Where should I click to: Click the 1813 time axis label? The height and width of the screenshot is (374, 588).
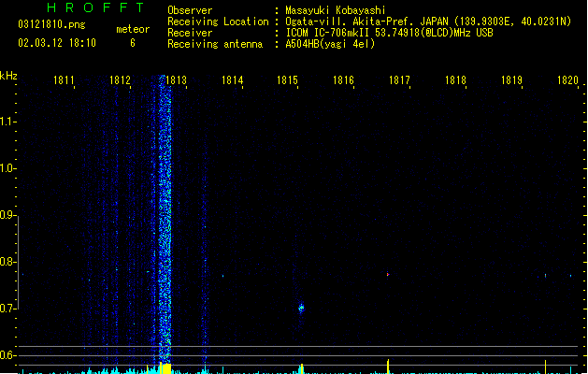click(176, 80)
